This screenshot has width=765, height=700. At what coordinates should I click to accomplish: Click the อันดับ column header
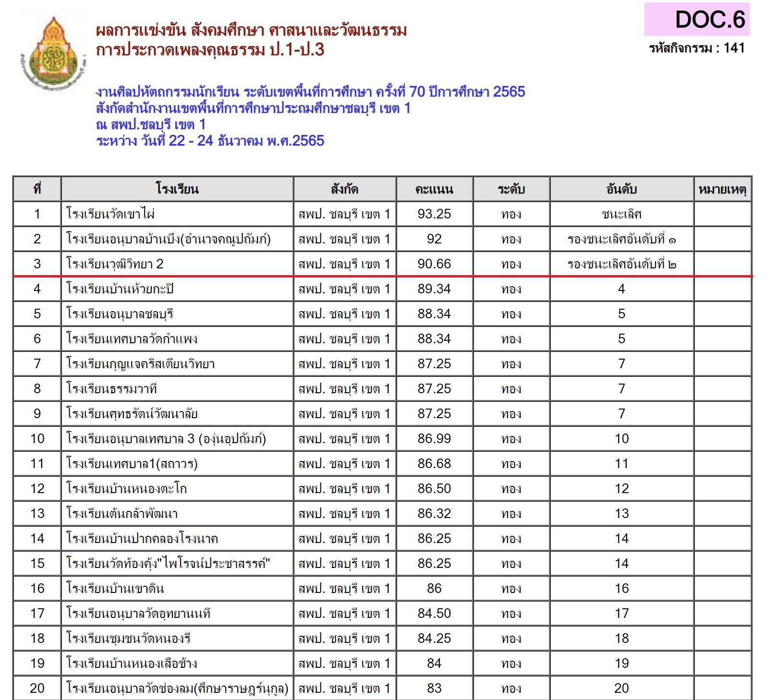(x=621, y=189)
